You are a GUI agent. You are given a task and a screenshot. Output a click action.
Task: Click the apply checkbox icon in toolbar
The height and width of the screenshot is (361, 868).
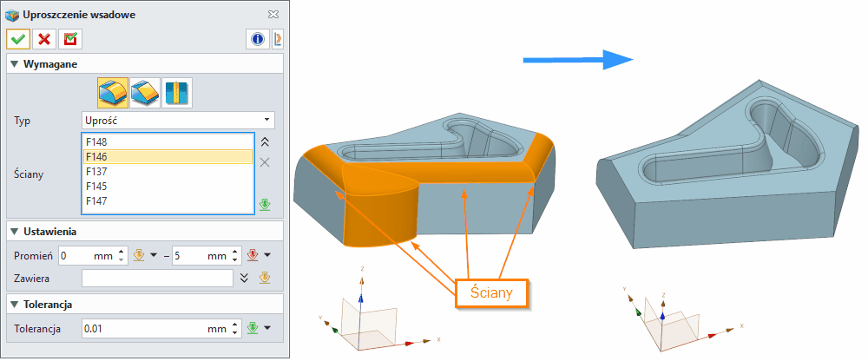click(x=69, y=39)
